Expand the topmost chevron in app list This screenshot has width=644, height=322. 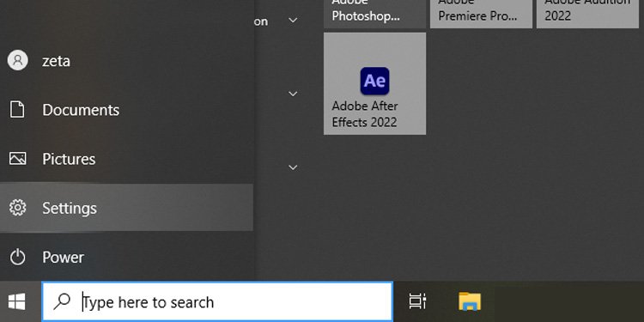[293, 20]
